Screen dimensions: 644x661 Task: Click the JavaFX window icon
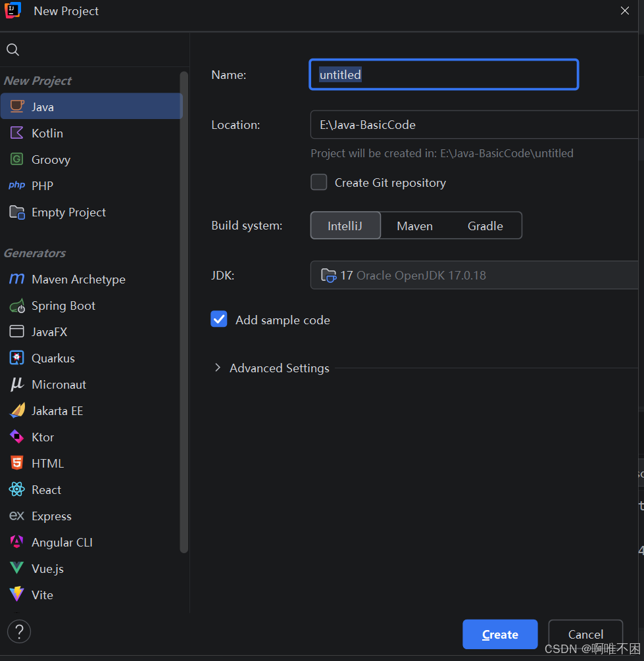point(17,331)
